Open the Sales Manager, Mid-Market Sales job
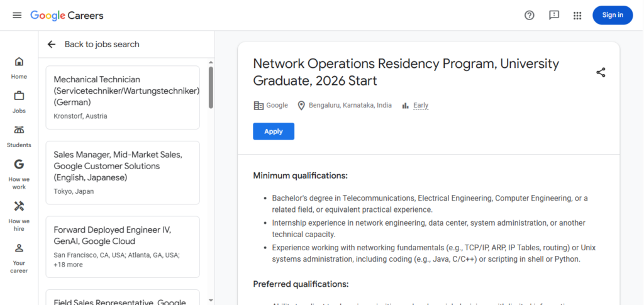The width and height of the screenshot is (644, 305). click(123, 172)
